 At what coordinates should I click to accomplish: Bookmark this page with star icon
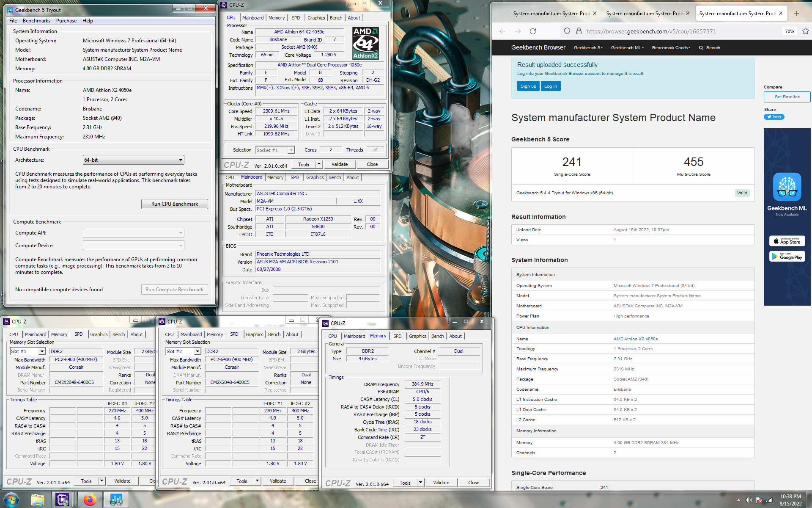(x=805, y=31)
